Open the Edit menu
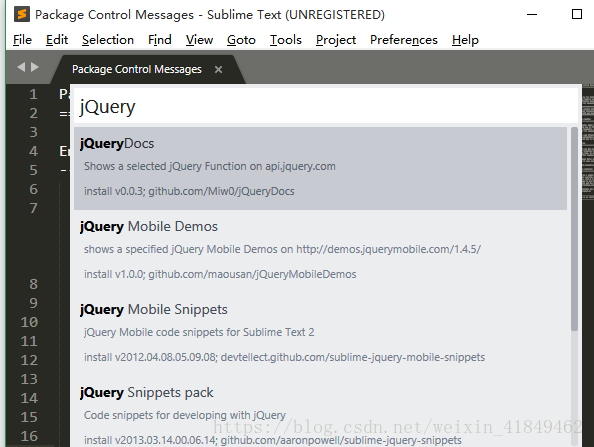Image resolution: width=594 pixels, height=447 pixels. (x=57, y=40)
